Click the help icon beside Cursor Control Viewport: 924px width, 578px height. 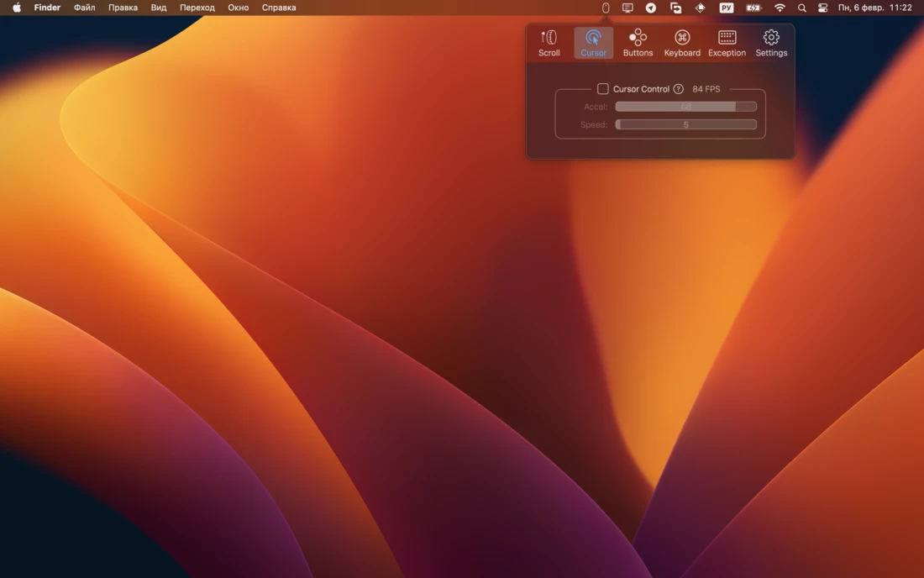(x=679, y=89)
